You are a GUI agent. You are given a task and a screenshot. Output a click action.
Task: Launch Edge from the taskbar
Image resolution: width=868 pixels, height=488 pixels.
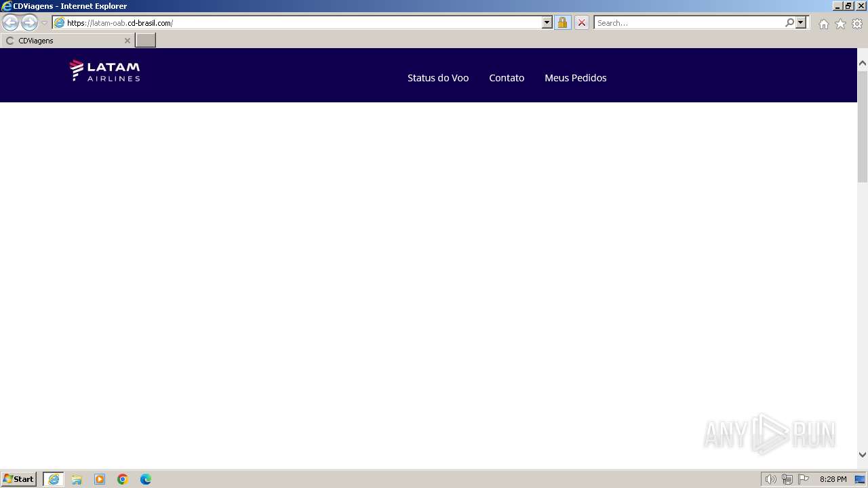coord(146,479)
